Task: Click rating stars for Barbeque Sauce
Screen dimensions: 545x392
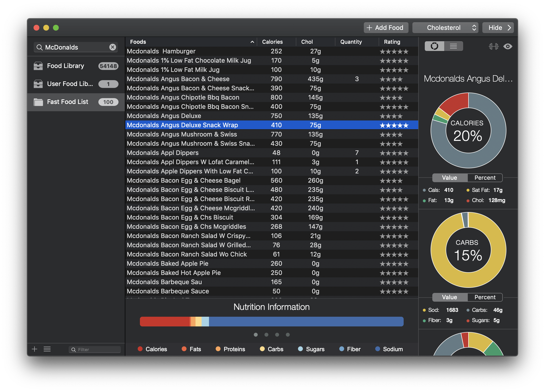Action: click(394, 291)
